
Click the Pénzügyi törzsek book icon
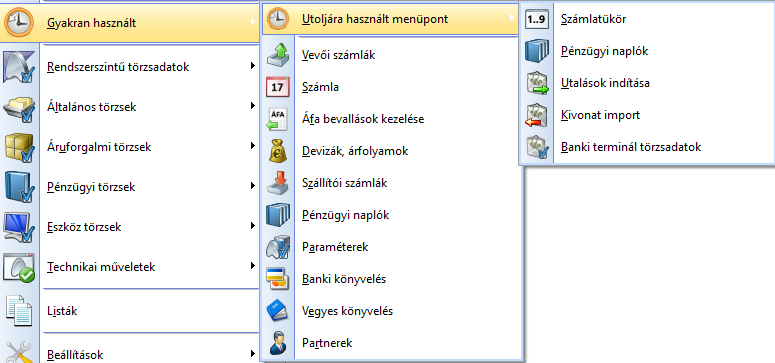(19, 187)
